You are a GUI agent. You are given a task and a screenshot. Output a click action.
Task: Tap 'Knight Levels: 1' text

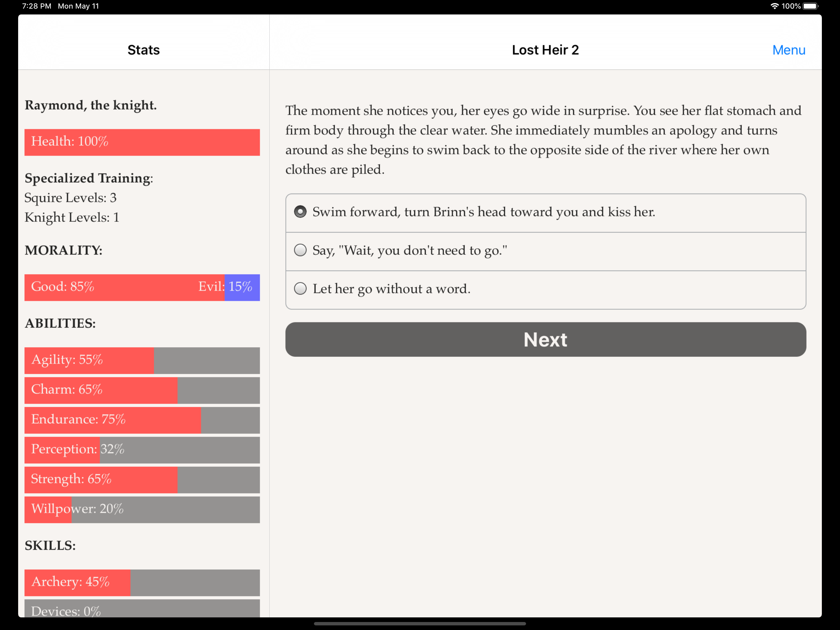click(x=72, y=217)
